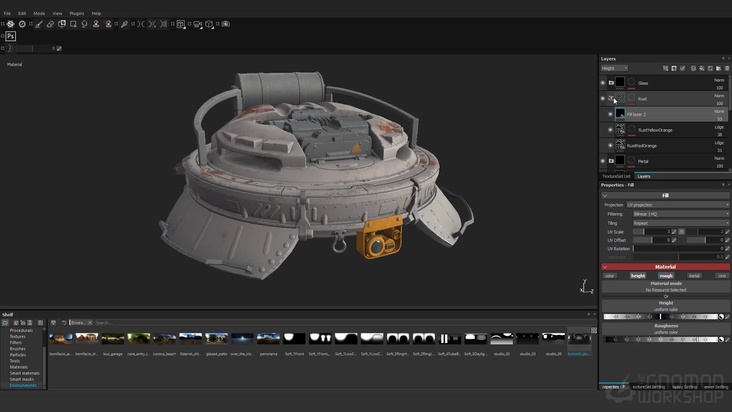Toggle the Shelf grid size icon
732x412 pixels.
click(594, 330)
